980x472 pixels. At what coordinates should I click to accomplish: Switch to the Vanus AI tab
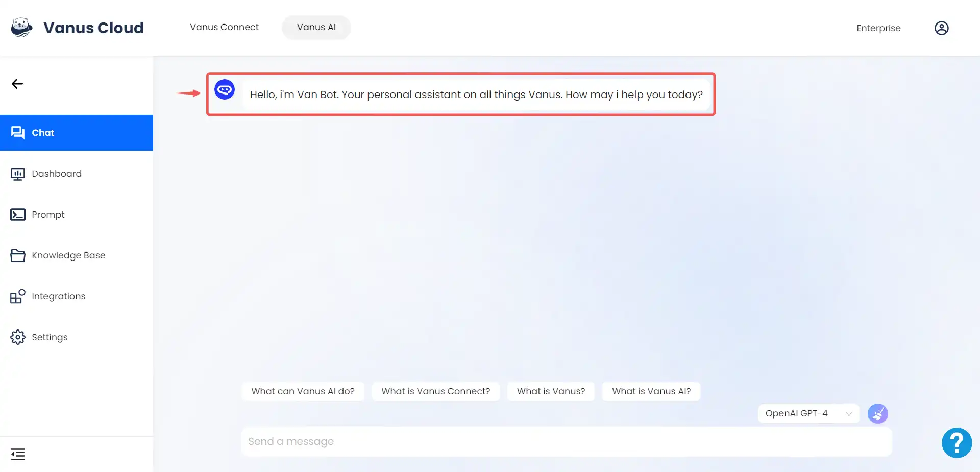coord(316,27)
